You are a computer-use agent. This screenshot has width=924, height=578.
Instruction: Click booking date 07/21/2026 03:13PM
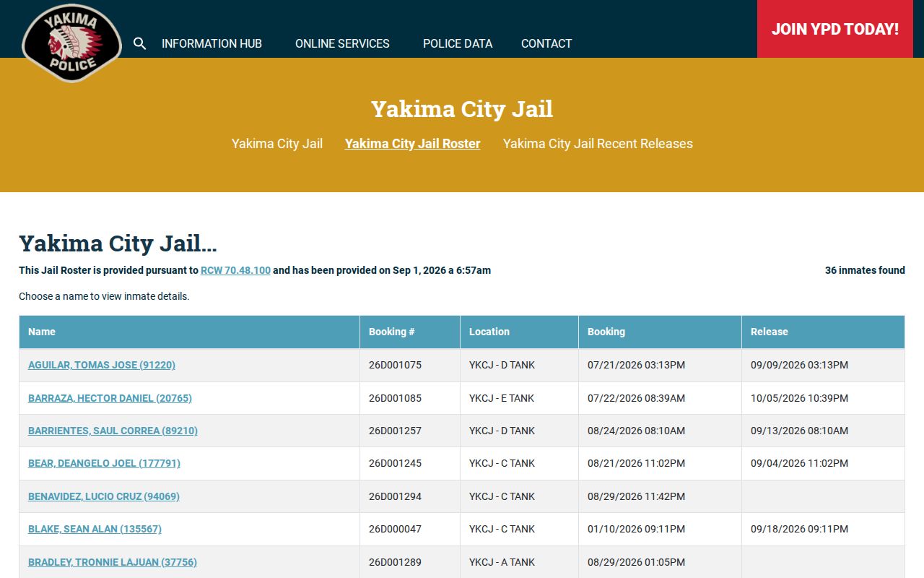(x=636, y=365)
